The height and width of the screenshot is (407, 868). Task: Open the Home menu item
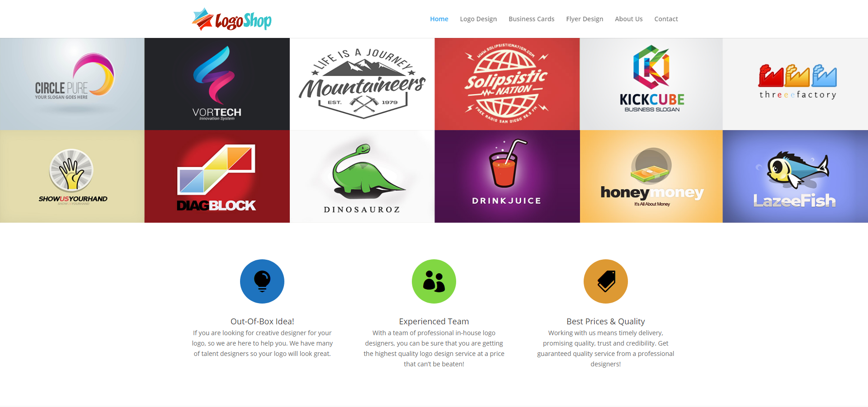pos(439,19)
